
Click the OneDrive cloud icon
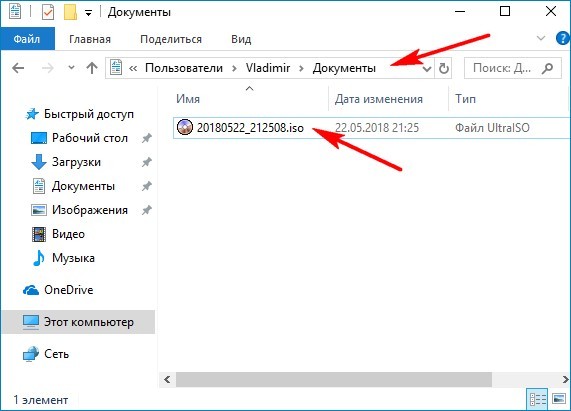coord(31,290)
